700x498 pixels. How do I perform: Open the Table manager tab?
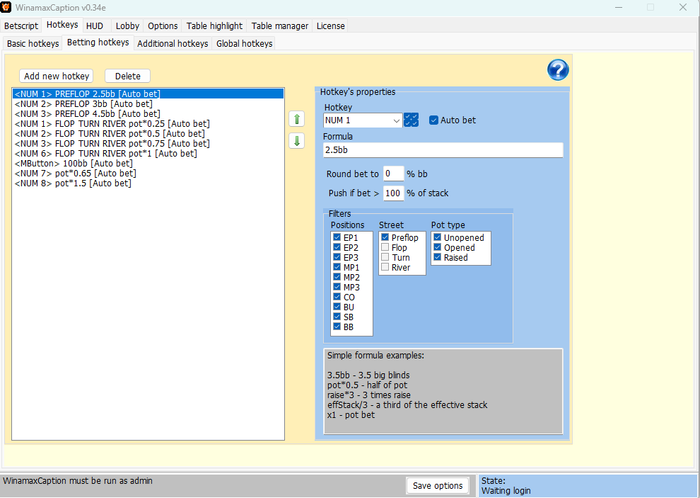pos(279,26)
